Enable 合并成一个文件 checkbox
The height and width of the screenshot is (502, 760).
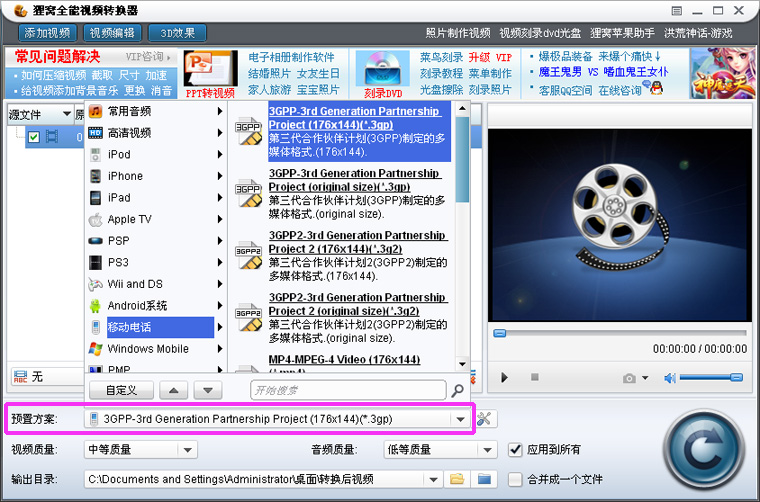point(515,479)
